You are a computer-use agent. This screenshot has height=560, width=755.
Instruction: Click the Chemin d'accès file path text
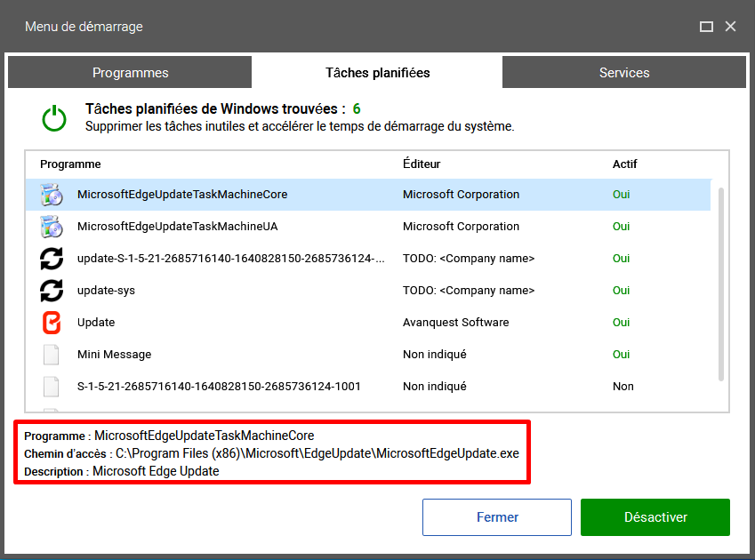317,453
